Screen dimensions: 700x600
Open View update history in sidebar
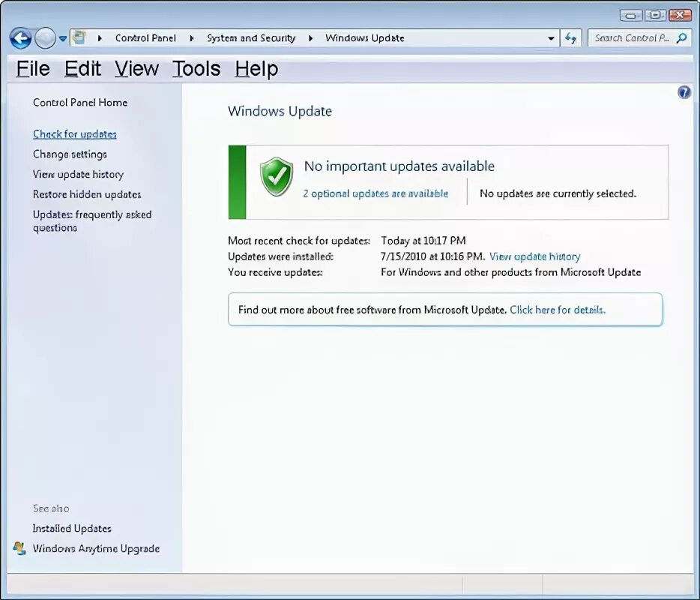78,174
